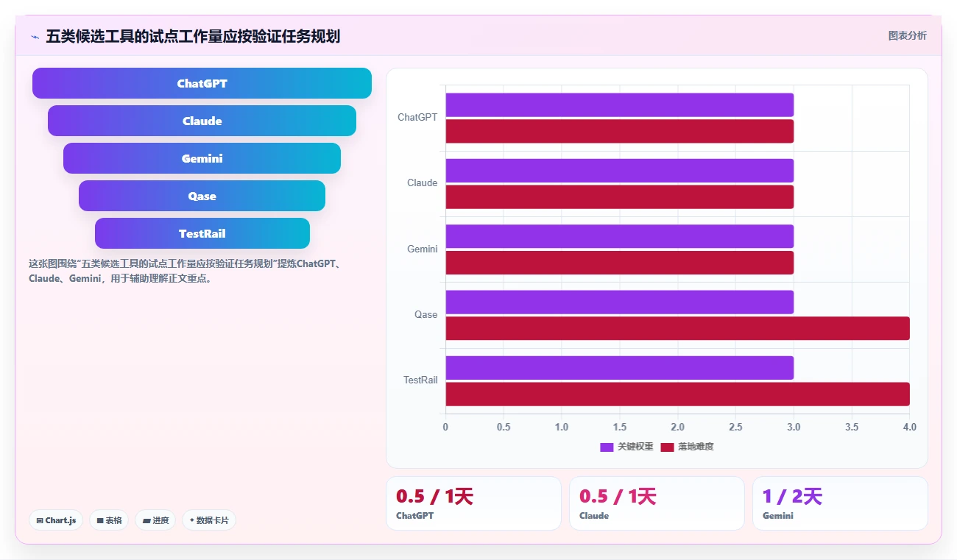Click the ChatGPT y-axis label
This screenshot has width=957, height=560.
pos(417,118)
